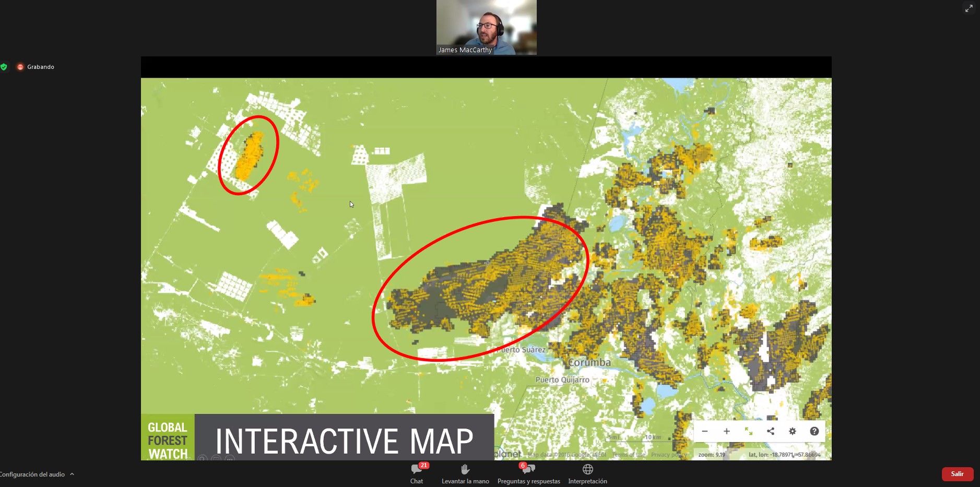Open Interpretación language options

click(587, 473)
